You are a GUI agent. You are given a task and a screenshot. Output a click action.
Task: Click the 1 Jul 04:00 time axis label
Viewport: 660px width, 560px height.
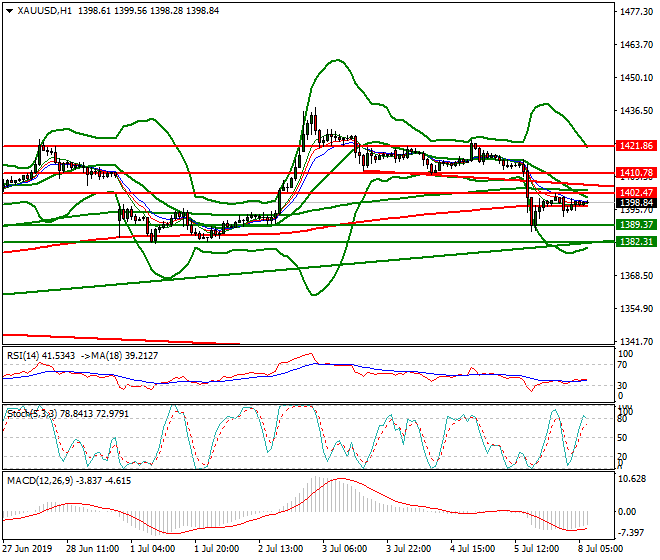click(x=153, y=549)
